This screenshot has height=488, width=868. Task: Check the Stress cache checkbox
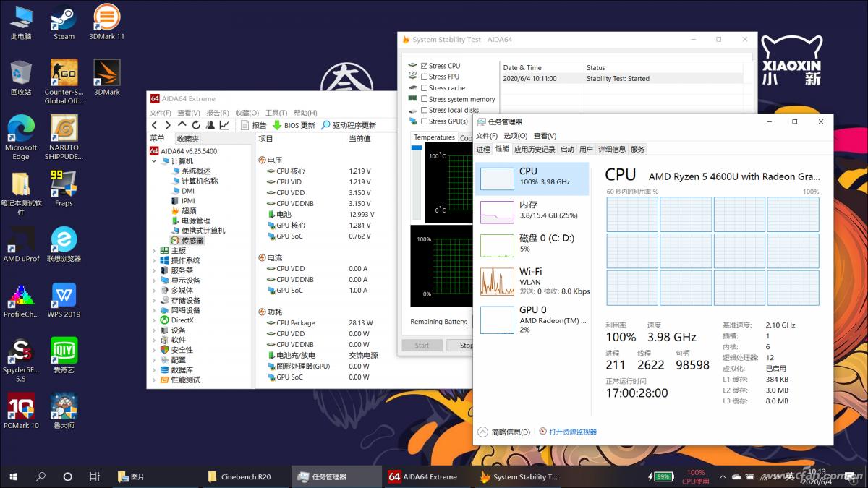425,88
